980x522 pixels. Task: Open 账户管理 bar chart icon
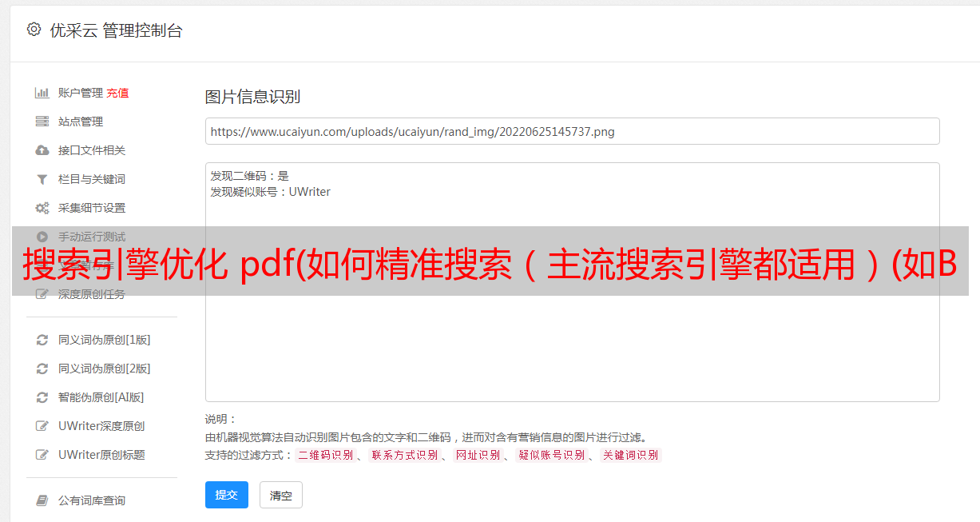pyautogui.click(x=42, y=93)
